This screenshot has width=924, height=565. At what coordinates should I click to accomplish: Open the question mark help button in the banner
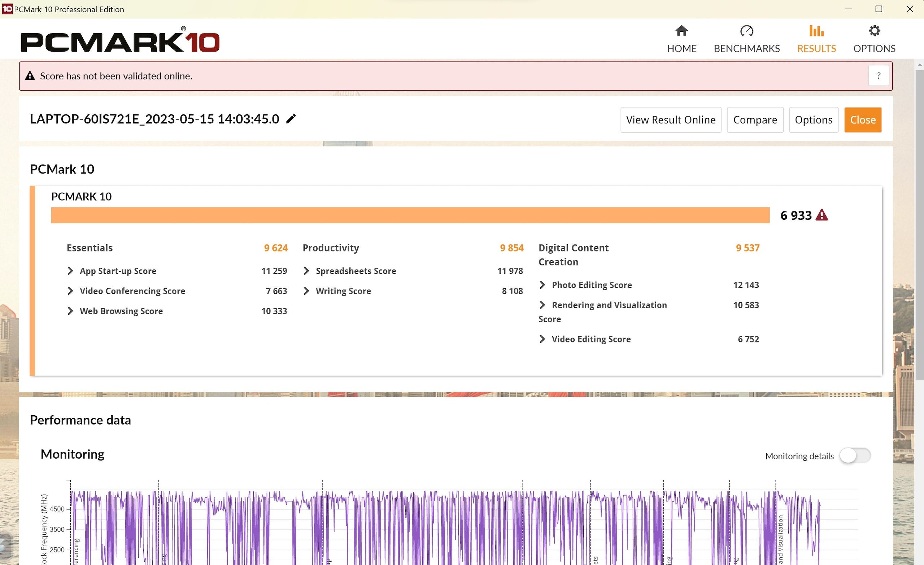click(878, 76)
